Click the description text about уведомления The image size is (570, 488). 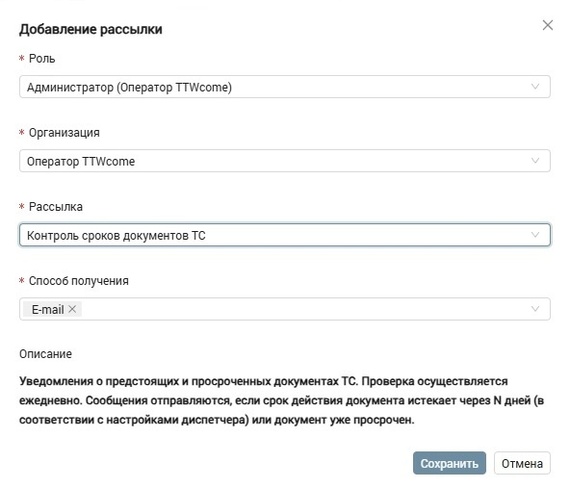pos(282,400)
